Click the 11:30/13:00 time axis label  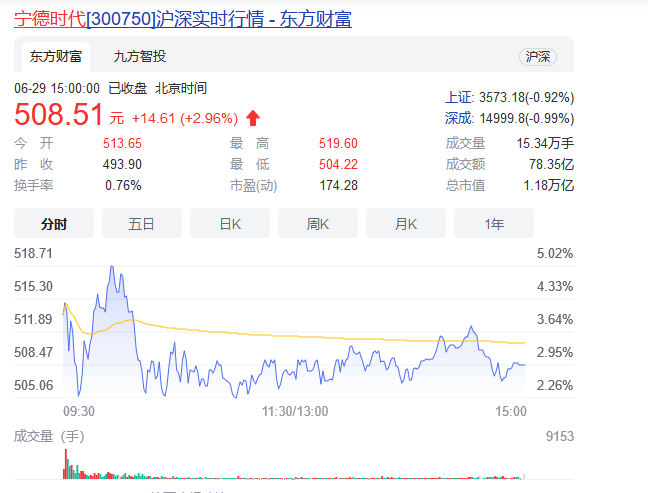[295, 411]
